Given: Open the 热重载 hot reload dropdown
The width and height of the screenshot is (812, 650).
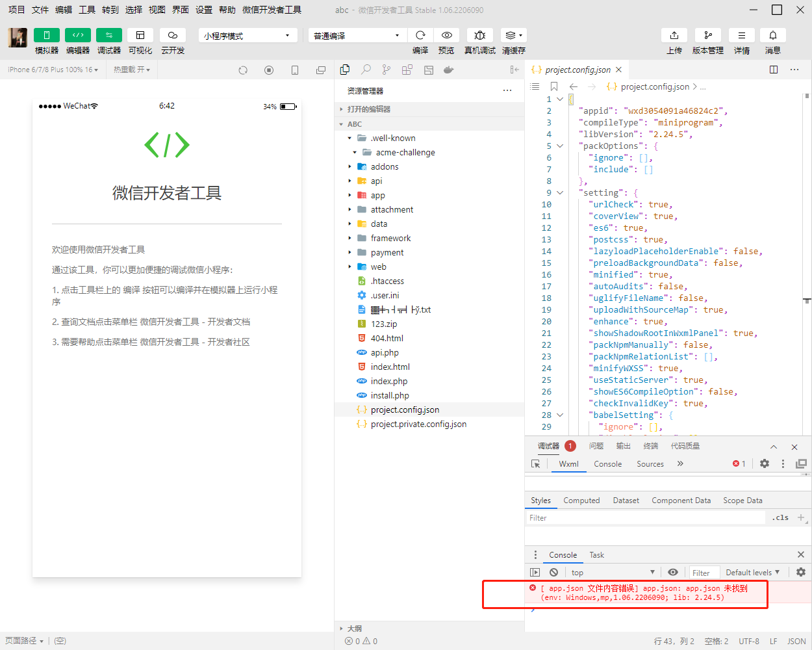Looking at the screenshot, I should tap(132, 70).
